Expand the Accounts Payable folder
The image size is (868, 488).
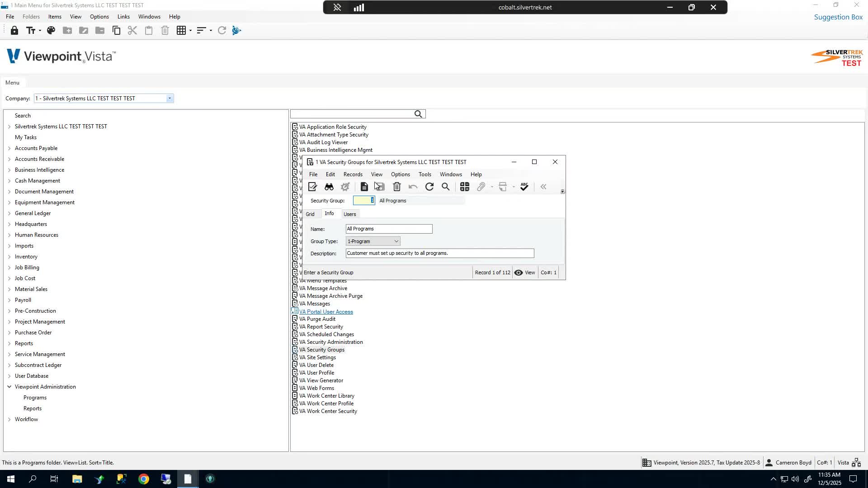[9, 148]
